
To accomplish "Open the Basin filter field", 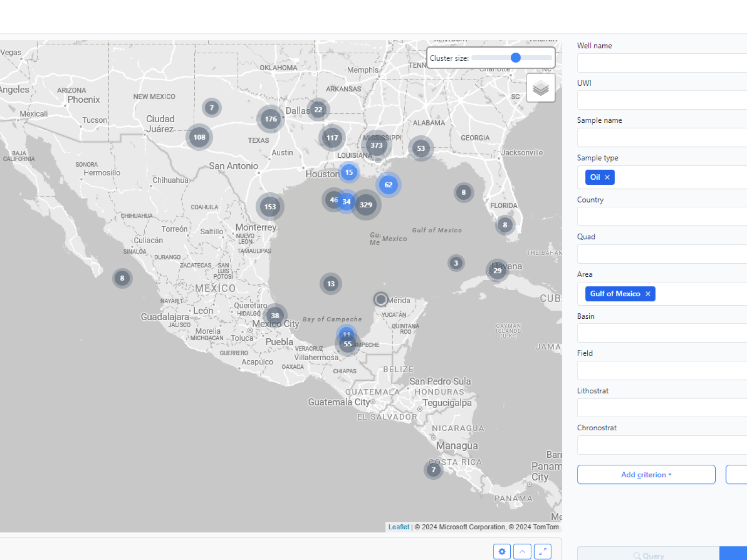I will point(662,333).
